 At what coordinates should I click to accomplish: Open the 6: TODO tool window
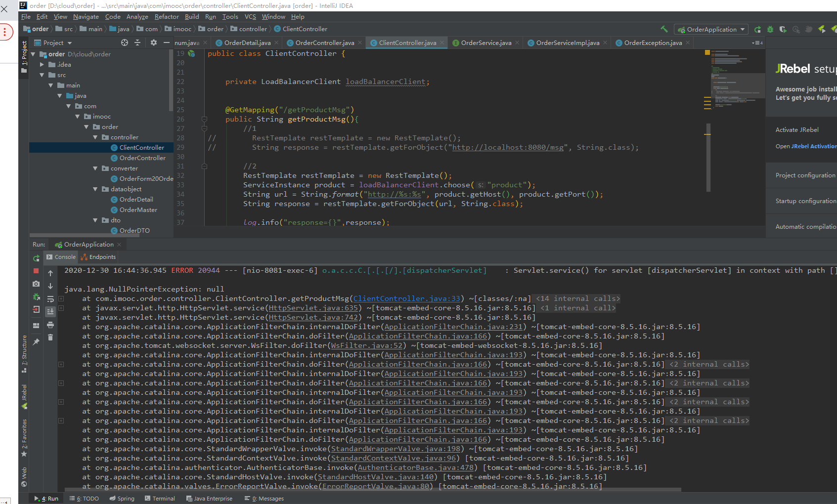tap(84, 499)
